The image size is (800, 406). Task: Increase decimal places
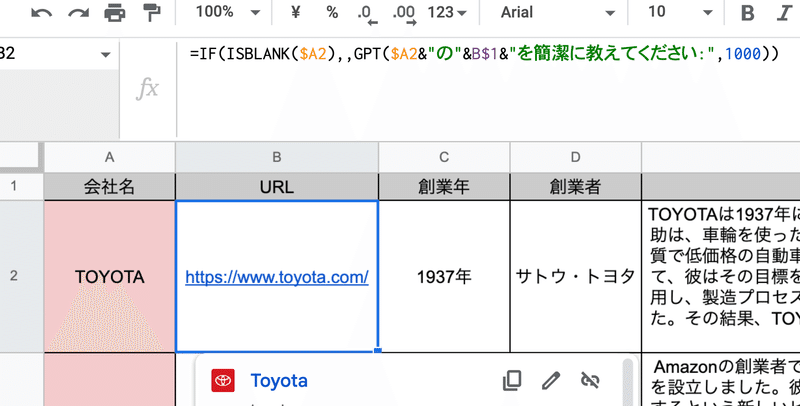[404, 14]
